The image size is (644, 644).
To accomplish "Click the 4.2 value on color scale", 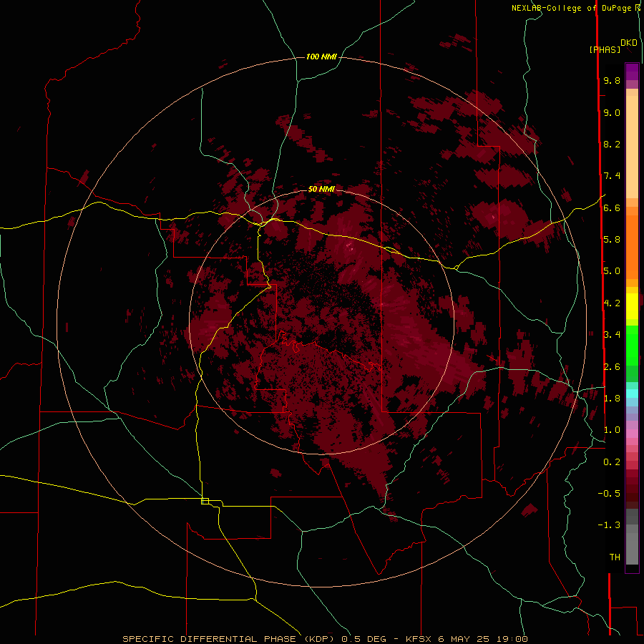I will (x=612, y=303).
